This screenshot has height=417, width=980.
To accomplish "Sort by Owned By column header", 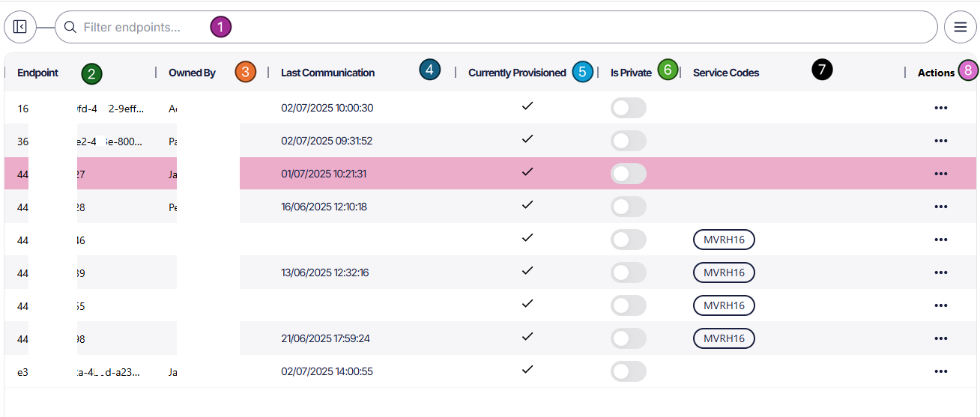I will point(192,73).
